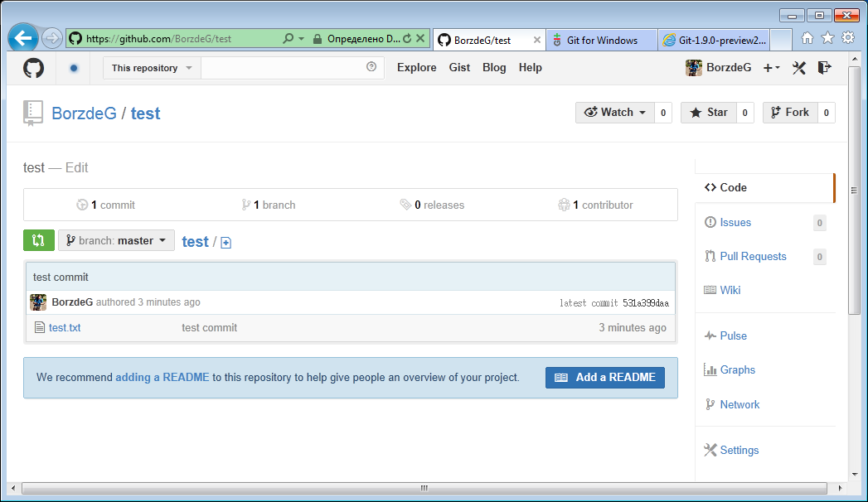Click the test breadcrumb link beside branch selector
The image size is (868, 502).
pyautogui.click(x=196, y=242)
